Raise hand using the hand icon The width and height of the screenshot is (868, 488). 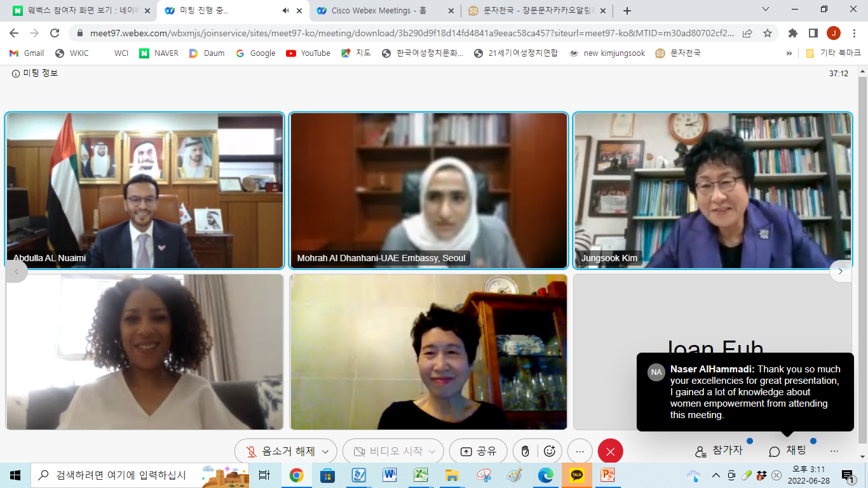point(526,451)
